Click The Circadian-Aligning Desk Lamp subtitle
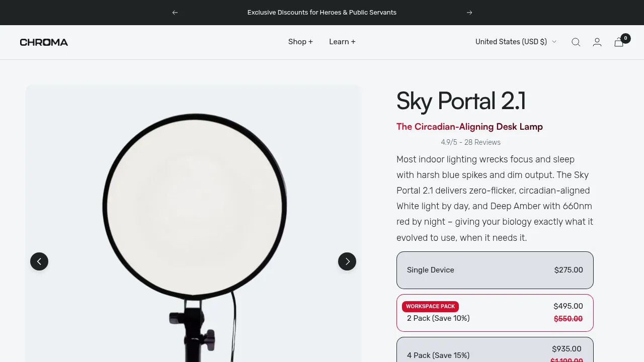This screenshot has height=362, width=644. point(469,127)
